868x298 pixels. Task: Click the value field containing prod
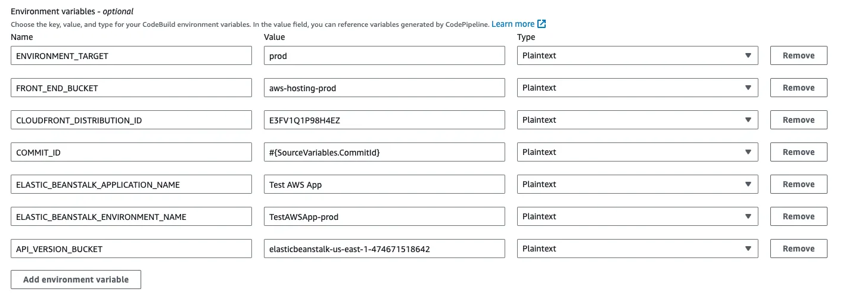click(384, 55)
